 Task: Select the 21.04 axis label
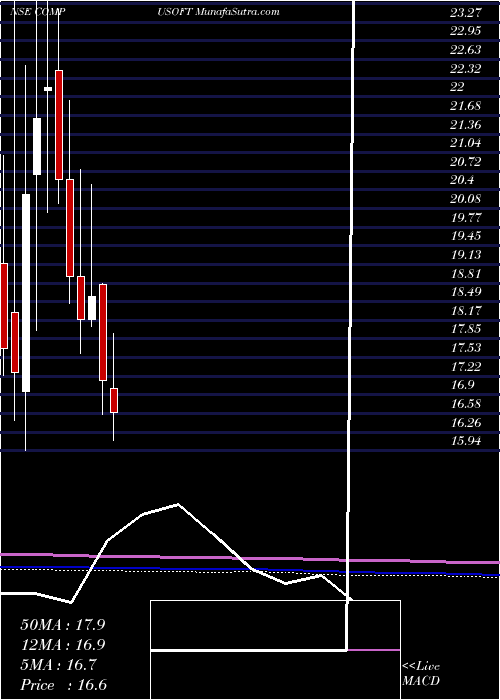click(466, 143)
